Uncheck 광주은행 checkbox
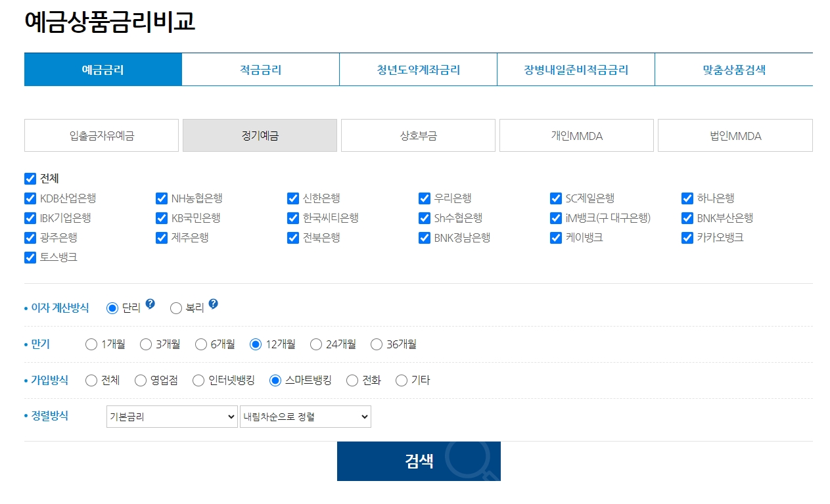This screenshot has height=504, width=830. point(30,238)
